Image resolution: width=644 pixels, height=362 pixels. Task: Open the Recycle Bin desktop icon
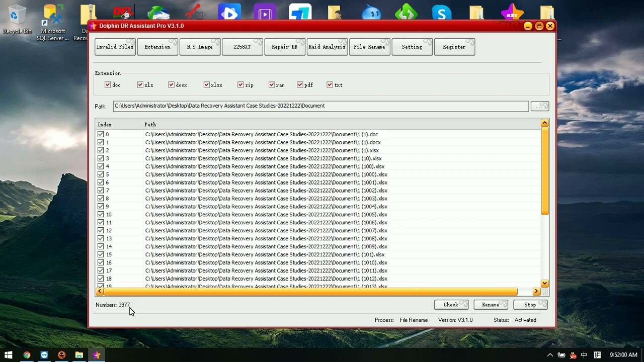coord(17,19)
